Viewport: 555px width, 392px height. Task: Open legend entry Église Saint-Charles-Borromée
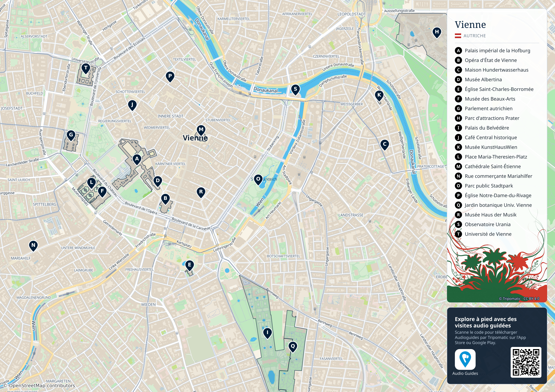tap(499, 89)
